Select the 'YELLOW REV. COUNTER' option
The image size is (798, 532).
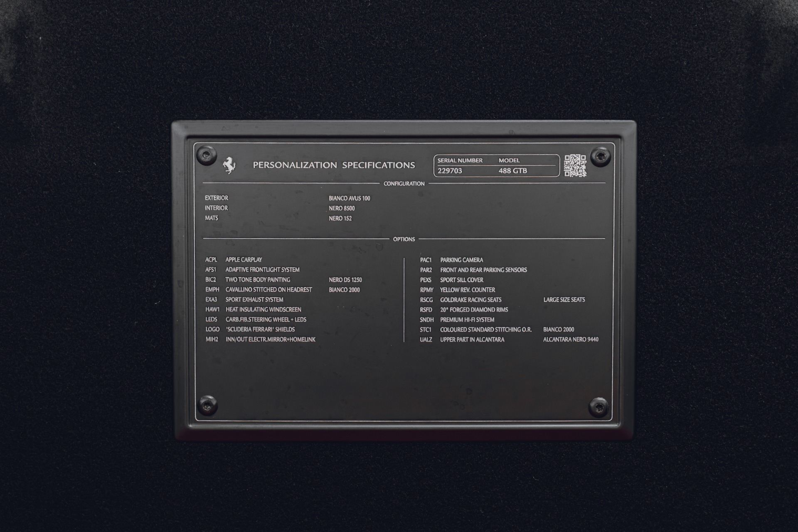pyautogui.click(x=468, y=290)
